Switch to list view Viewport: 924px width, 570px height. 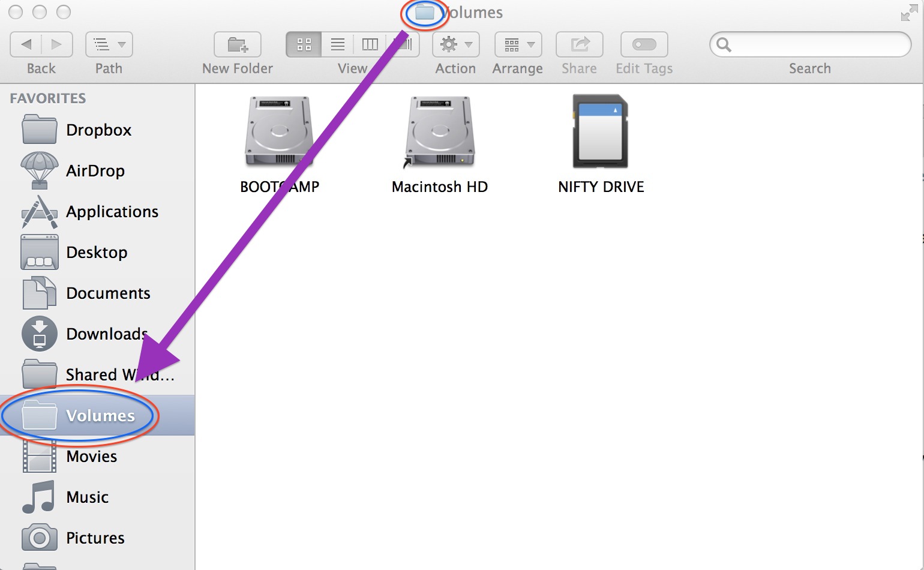click(x=338, y=44)
